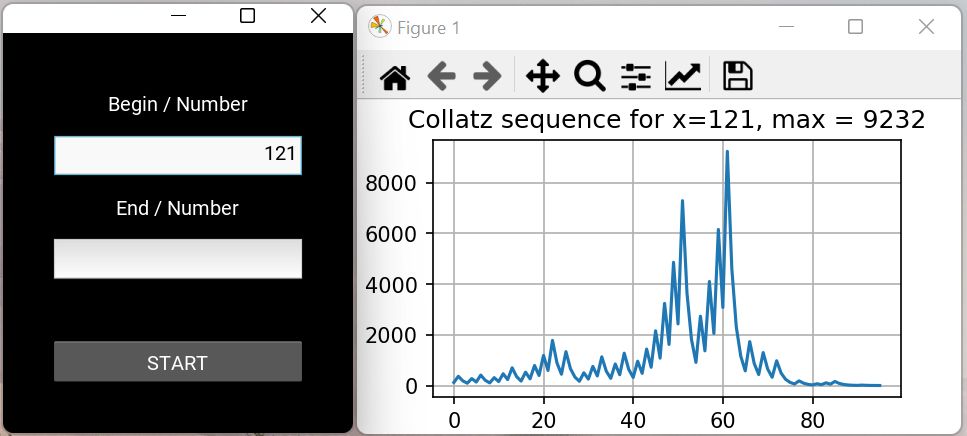Focus the Begin / Number field containing 121

[x=177, y=155]
